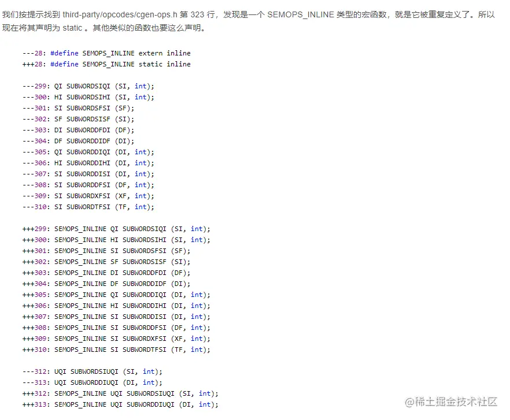Viewport: 510px width, 420px height.
Task: Click line '+++309: SEMOPS_INLINE SI SUBWORDXFSI'
Action: (116, 339)
